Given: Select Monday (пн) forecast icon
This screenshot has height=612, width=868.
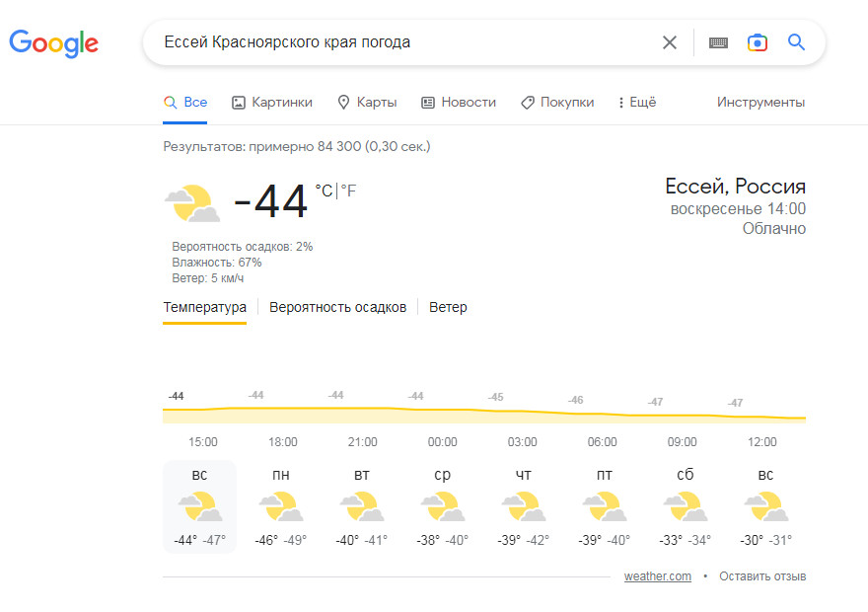Looking at the screenshot, I should coord(281,506).
